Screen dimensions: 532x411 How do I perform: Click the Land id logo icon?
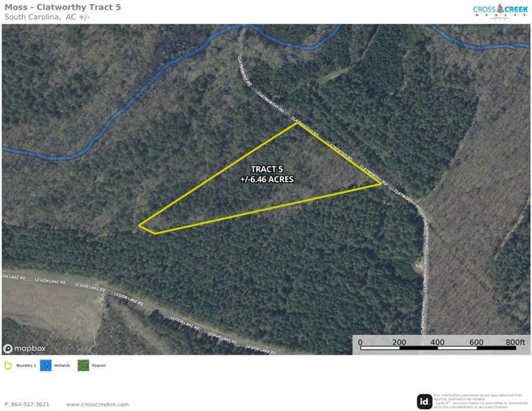click(x=424, y=402)
